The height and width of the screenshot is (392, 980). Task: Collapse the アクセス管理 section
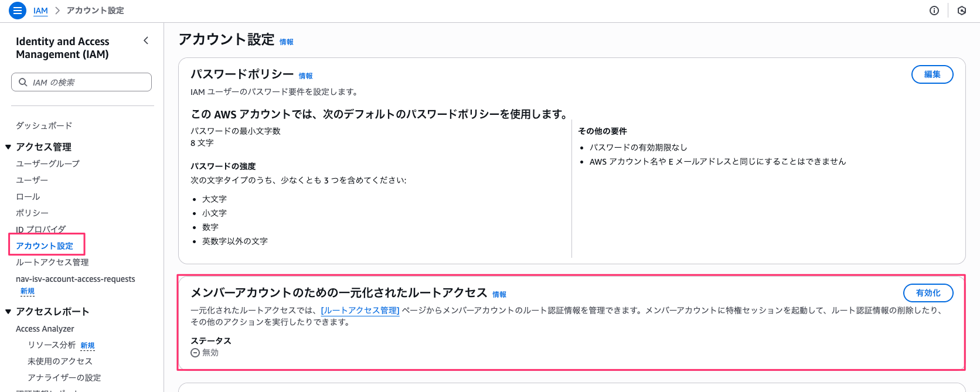(8, 147)
